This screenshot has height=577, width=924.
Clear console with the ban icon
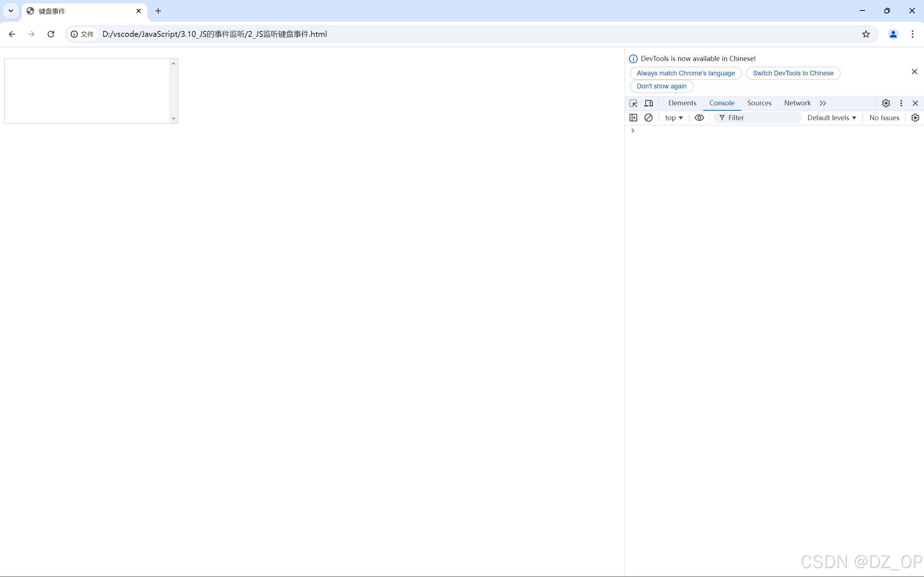pos(648,118)
